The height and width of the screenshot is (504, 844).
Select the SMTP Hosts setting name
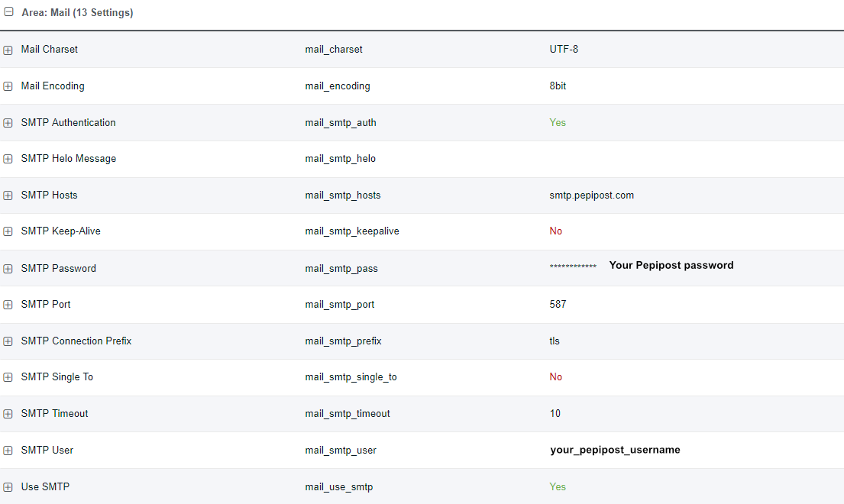pos(49,195)
